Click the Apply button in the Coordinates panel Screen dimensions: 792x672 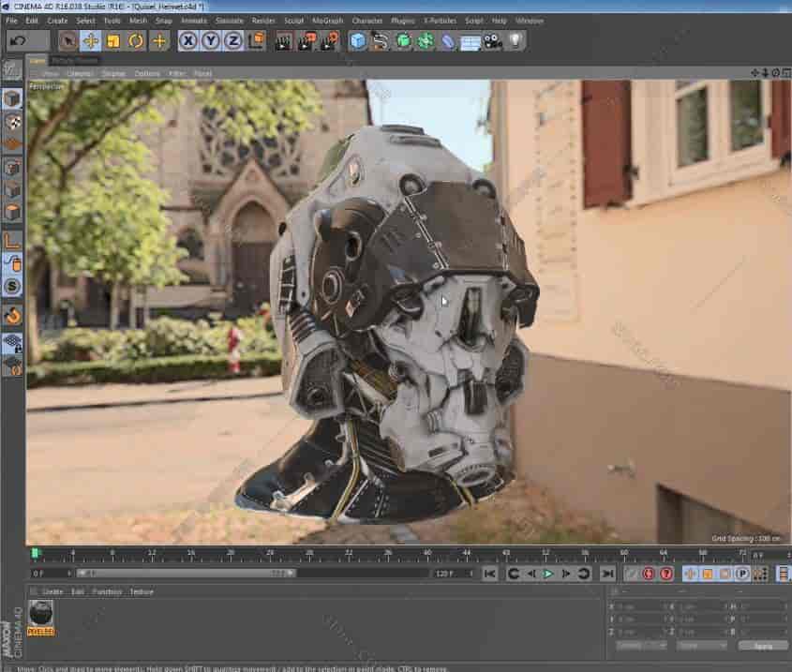(762, 646)
